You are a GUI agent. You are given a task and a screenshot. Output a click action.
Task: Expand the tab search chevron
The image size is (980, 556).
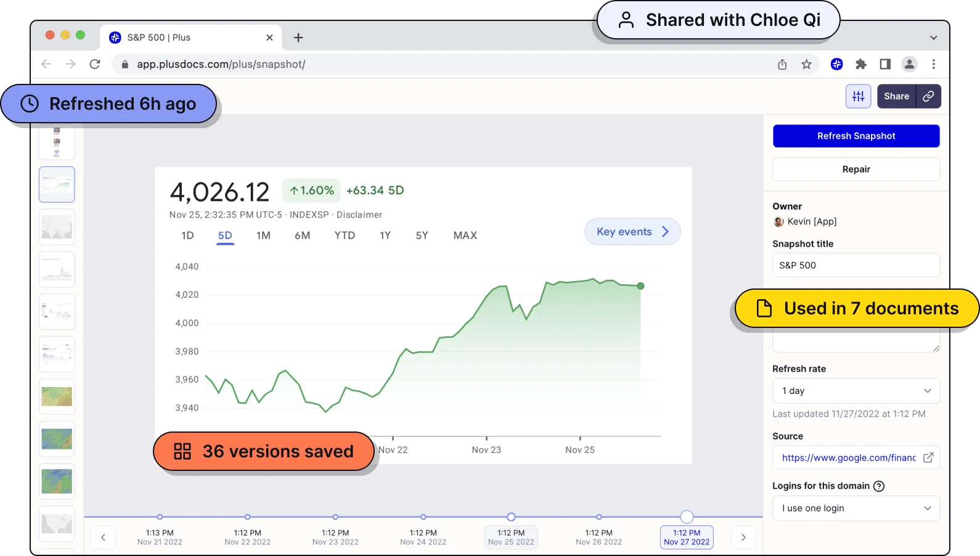[934, 38]
